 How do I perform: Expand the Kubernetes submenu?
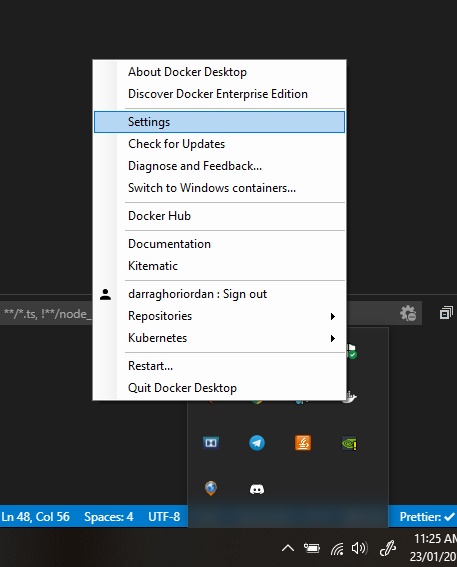click(x=219, y=338)
